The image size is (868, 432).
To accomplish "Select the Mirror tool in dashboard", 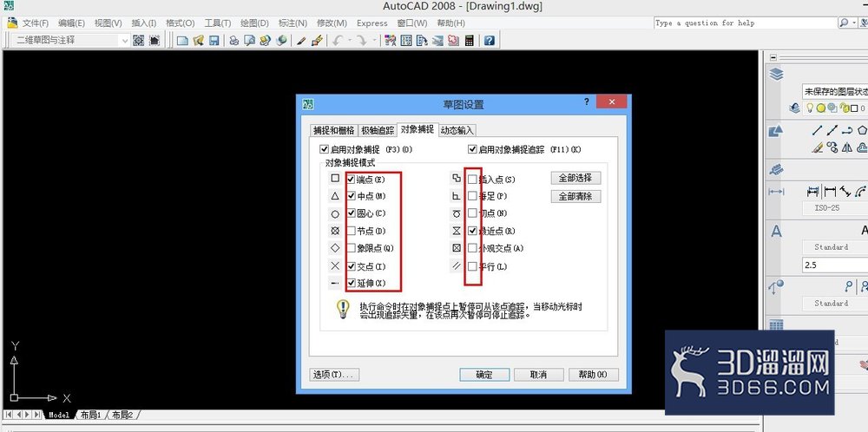I will pyautogui.click(x=847, y=147).
